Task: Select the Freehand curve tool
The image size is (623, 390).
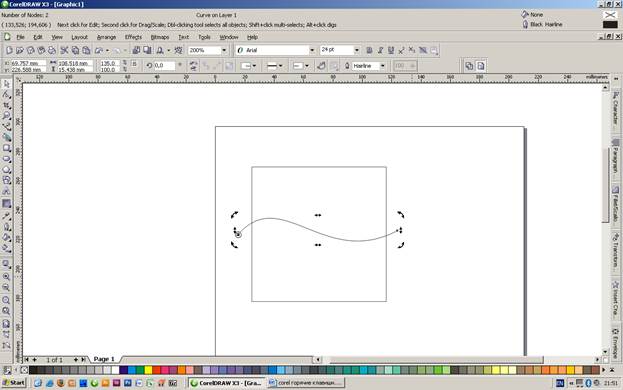Action: (x=6, y=127)
